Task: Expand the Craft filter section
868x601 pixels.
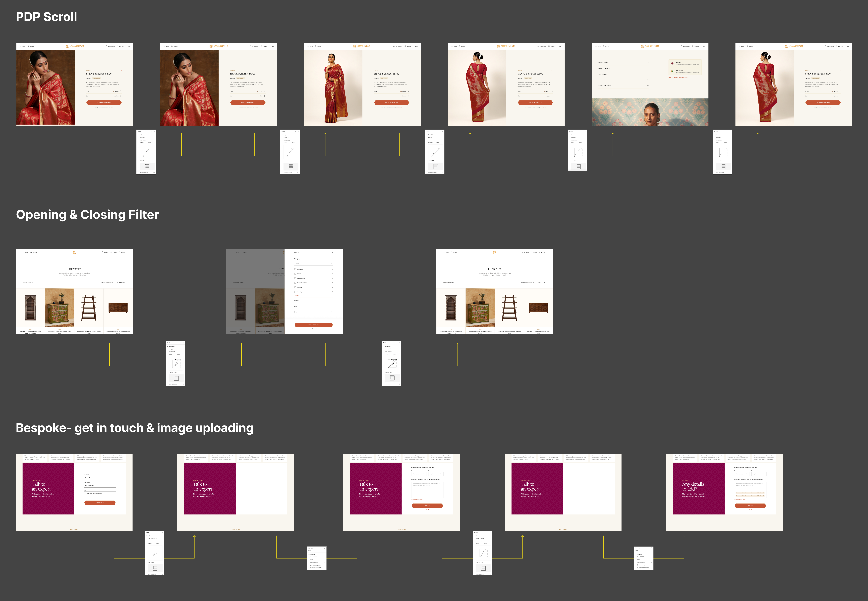Action: tap(332, 306)
